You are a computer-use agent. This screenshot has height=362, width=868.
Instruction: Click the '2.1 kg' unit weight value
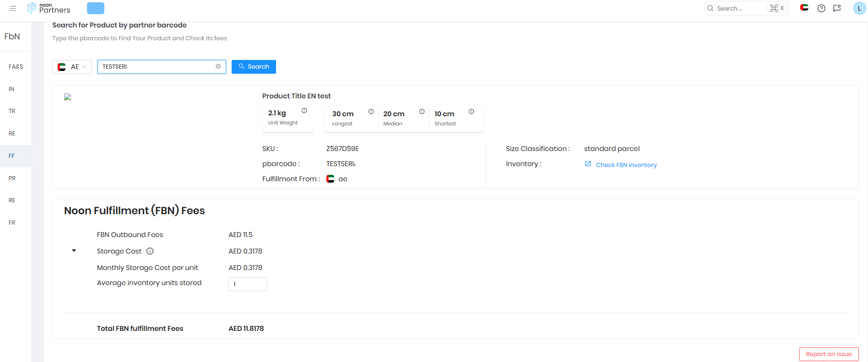(277, 113)
